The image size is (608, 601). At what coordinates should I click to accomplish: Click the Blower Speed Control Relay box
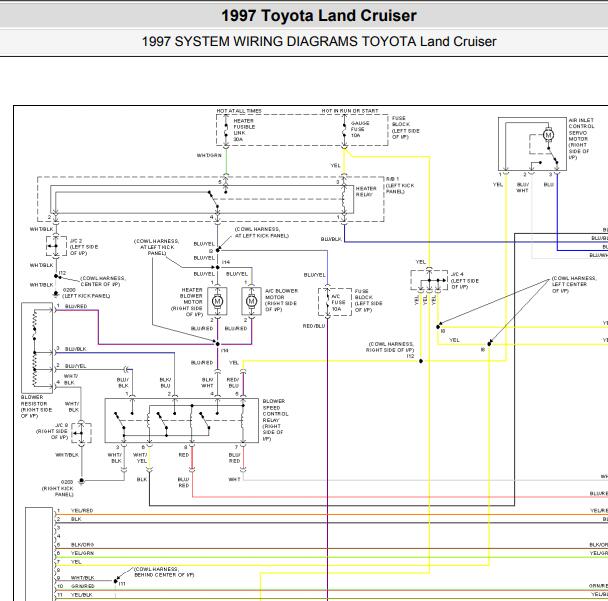tap(181, 420)
